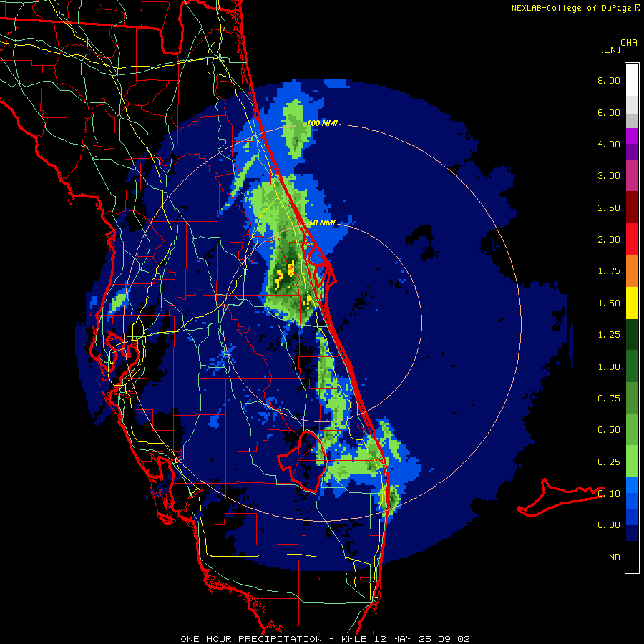Pick the darkest green legend swatch
Image resolution: width=644 pixels, height=644 pixels.
coord(632,335)
